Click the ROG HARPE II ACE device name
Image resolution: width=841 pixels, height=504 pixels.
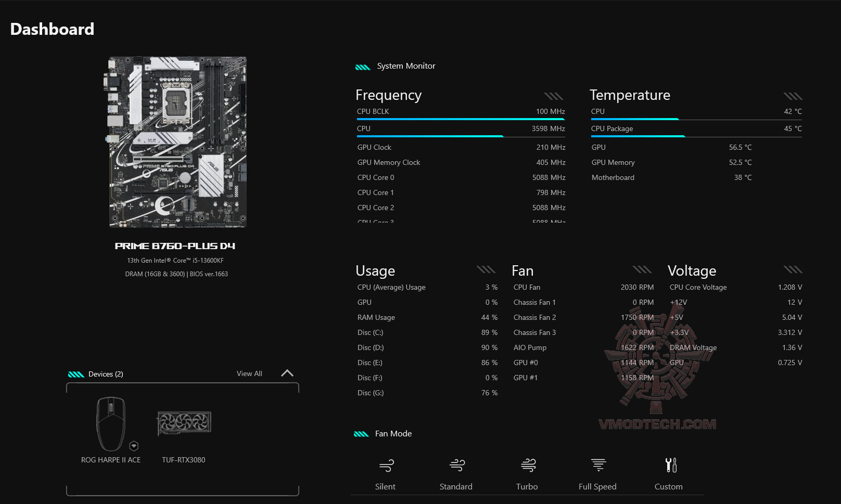(111, 460)
